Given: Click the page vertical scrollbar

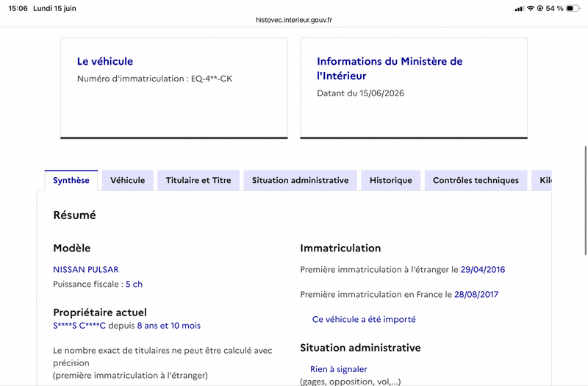Looking at the screenshot, I should 585,201.
